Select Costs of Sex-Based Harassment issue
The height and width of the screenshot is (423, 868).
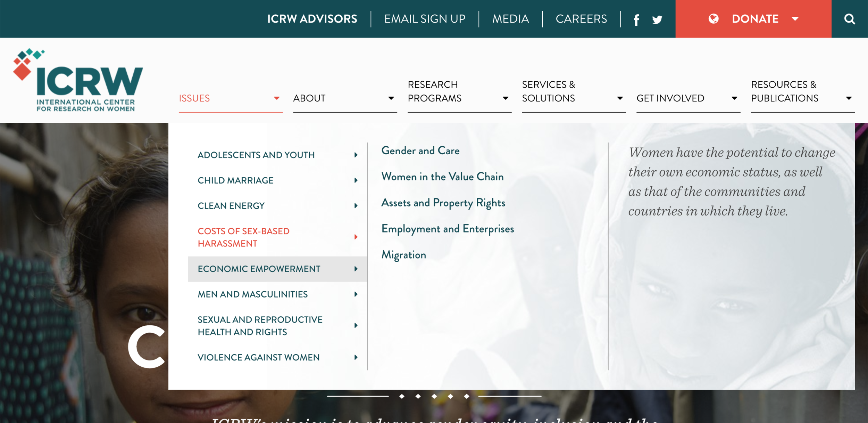[x=243, y=237]
